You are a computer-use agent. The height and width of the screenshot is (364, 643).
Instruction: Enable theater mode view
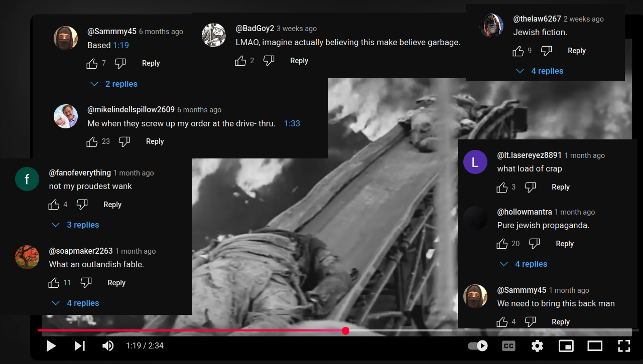[x=595, y=346]
